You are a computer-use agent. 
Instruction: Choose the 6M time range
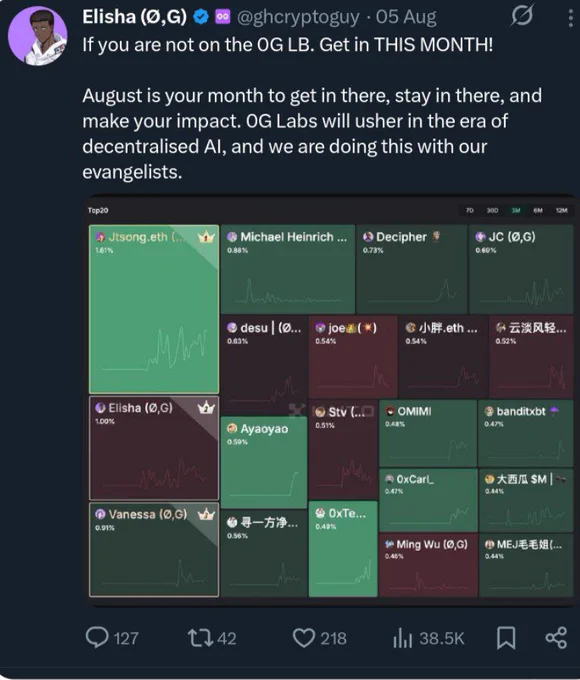coord(538,210)
